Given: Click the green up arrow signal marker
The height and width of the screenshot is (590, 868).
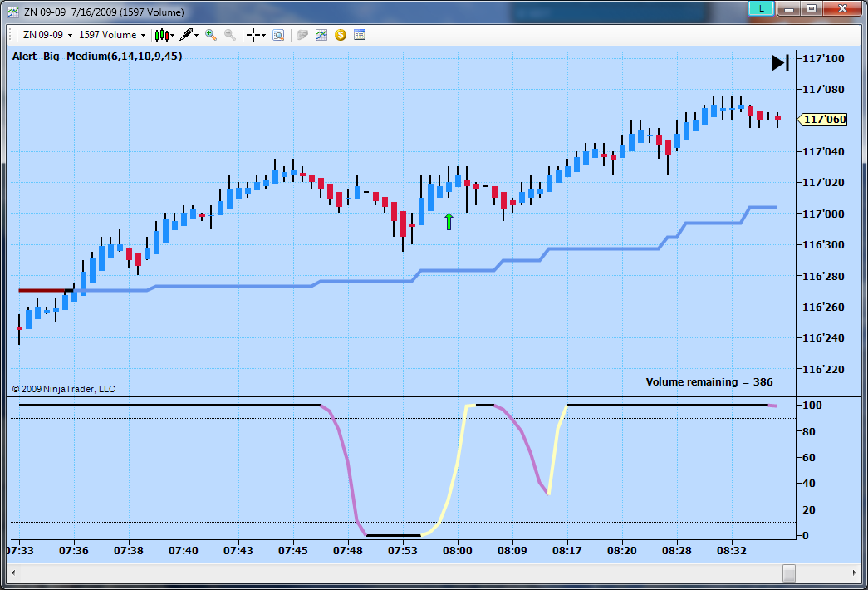Looking at the screenshot, I should point(449,221).
